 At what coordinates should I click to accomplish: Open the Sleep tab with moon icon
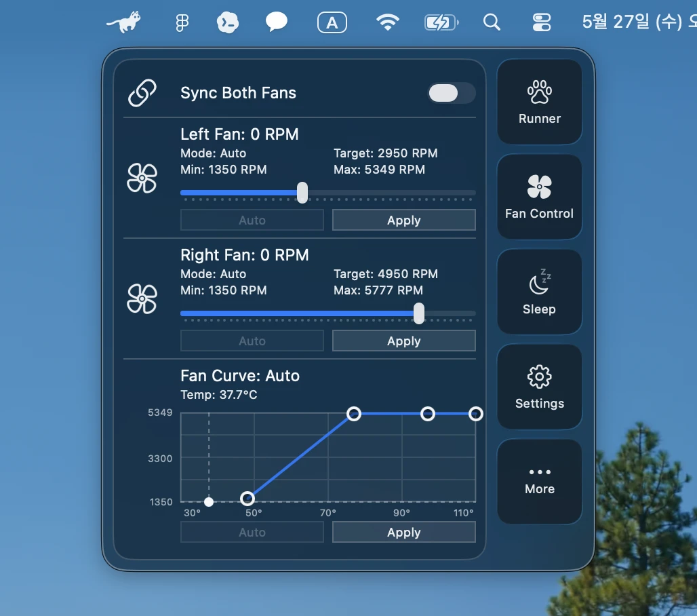539,291
